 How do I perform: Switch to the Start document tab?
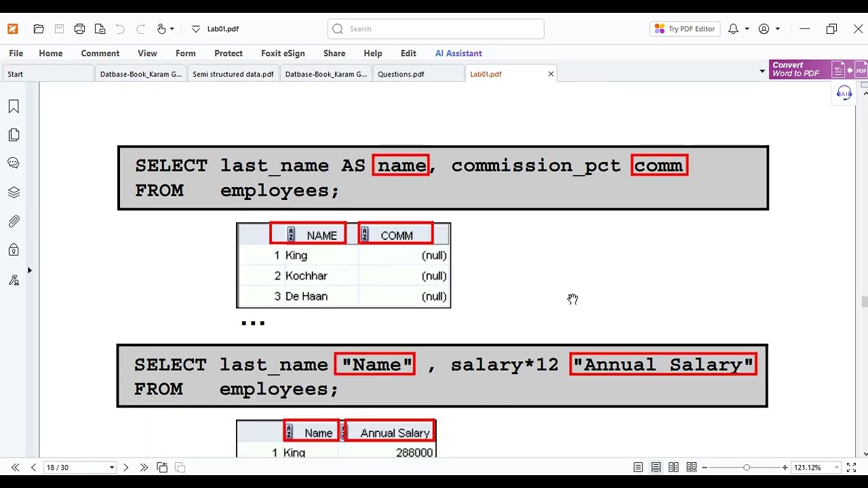click(47, 75)
